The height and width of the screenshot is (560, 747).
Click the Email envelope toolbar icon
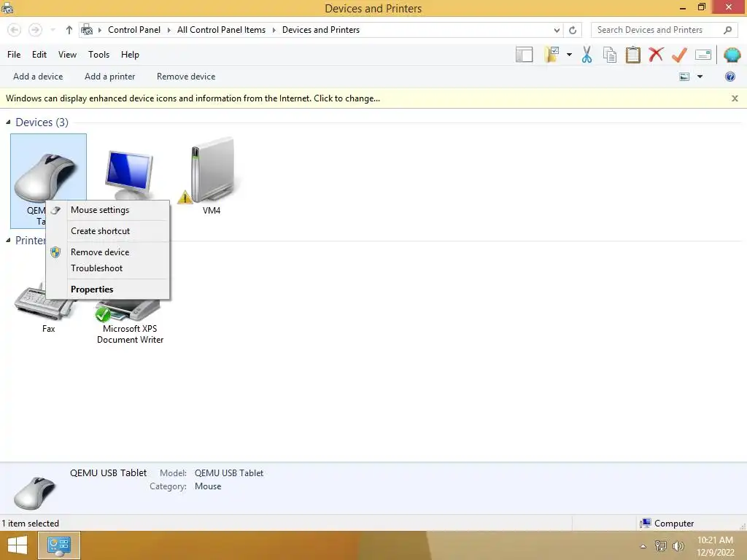[703, 55]
